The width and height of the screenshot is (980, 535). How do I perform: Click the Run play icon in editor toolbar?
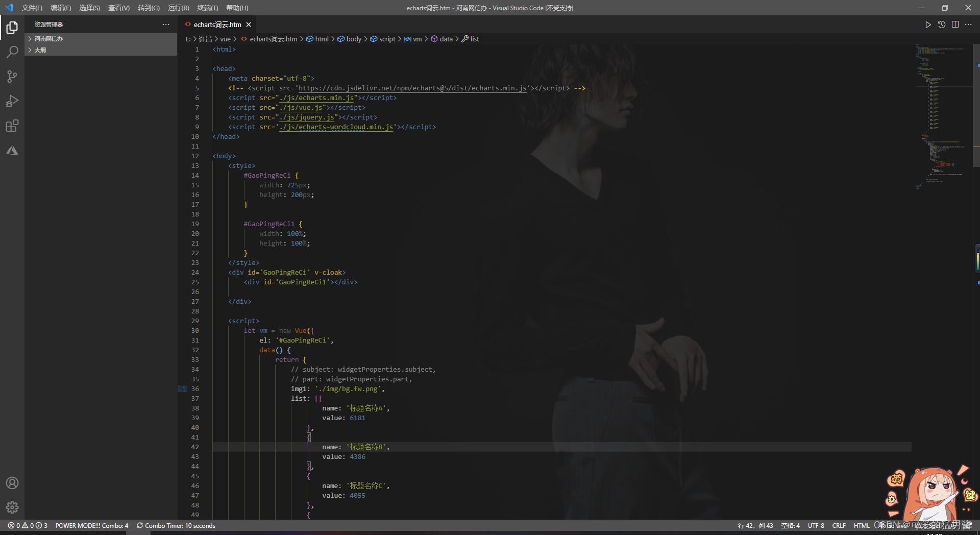928,25
